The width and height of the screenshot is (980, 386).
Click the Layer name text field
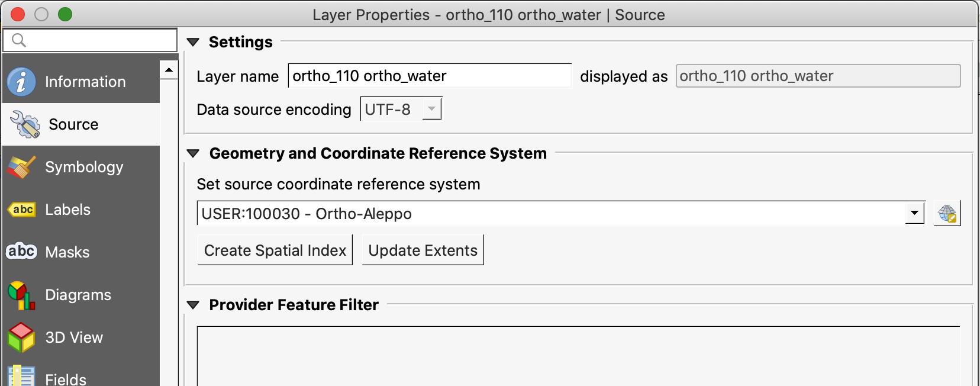point(430,76)
